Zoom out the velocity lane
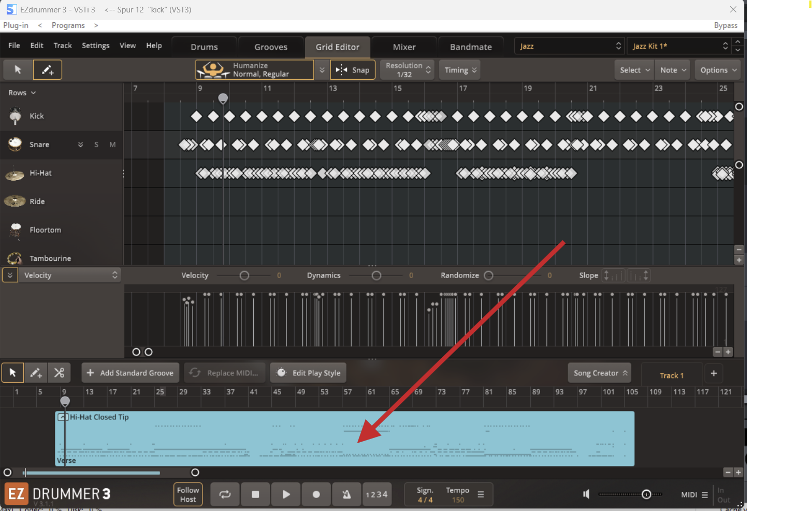812x511 pixels. [x=717, y=352]
